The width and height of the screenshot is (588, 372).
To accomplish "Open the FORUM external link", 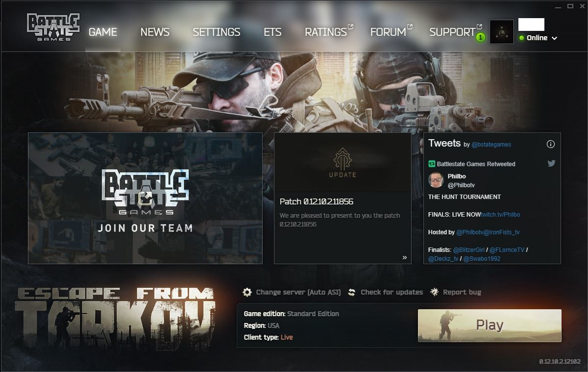I will pyautogui.click(x=391, y=31).
